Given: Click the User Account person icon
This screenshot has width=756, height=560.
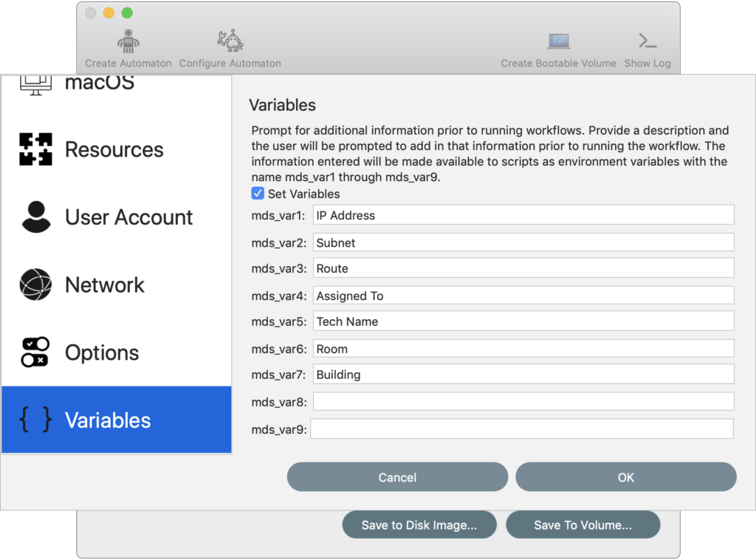Looking at the screenshot, I should pos(36,217).
